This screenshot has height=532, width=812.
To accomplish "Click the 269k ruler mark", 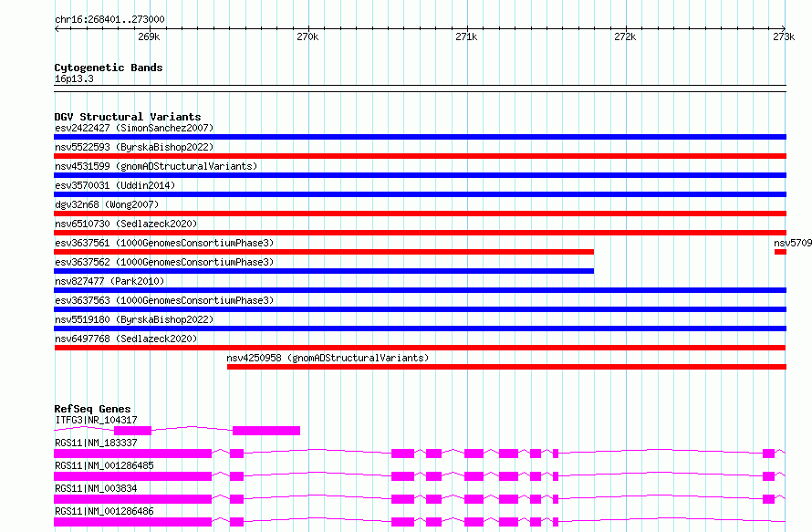I will tap(149, 37).
